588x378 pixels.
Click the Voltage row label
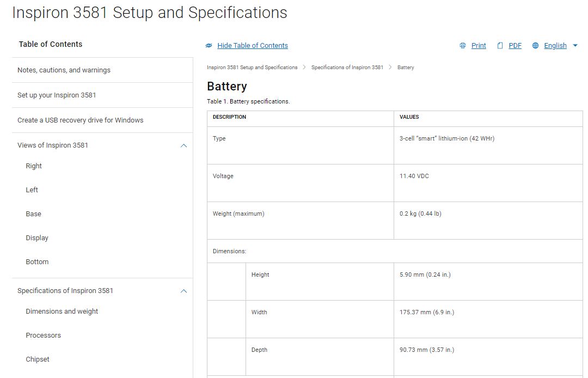223,176
